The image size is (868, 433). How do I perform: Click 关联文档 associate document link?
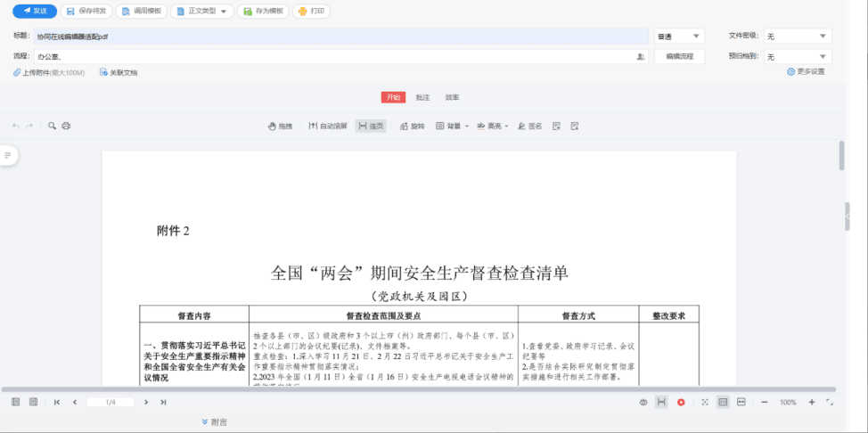point(119,72)
